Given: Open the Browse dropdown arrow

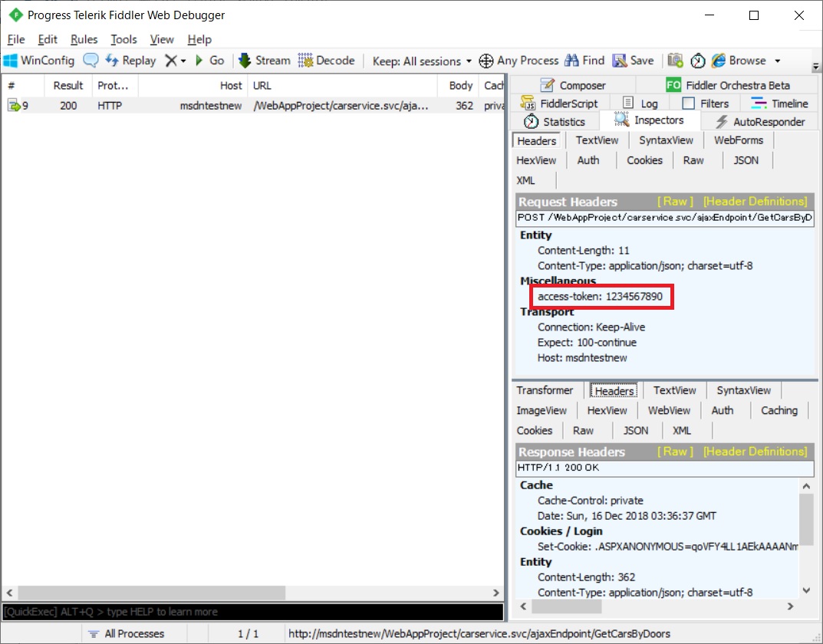Looking at the screenshot, I should 777,61.
